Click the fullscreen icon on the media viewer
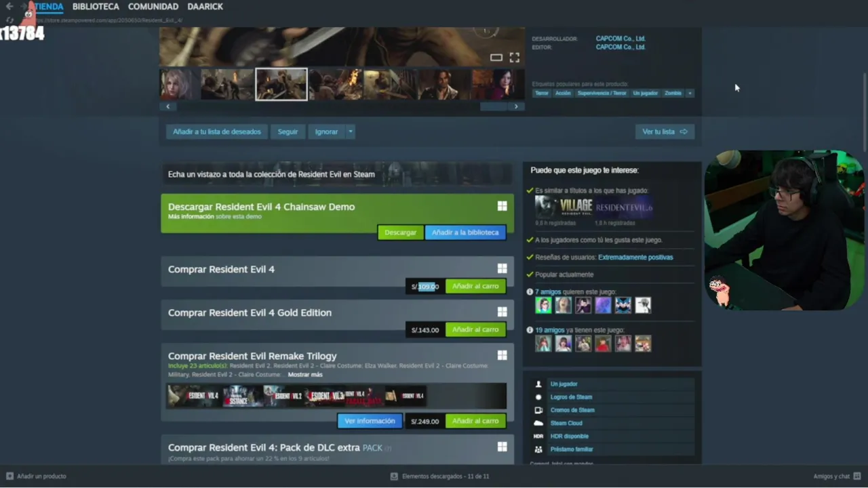 tap(515, 58)
